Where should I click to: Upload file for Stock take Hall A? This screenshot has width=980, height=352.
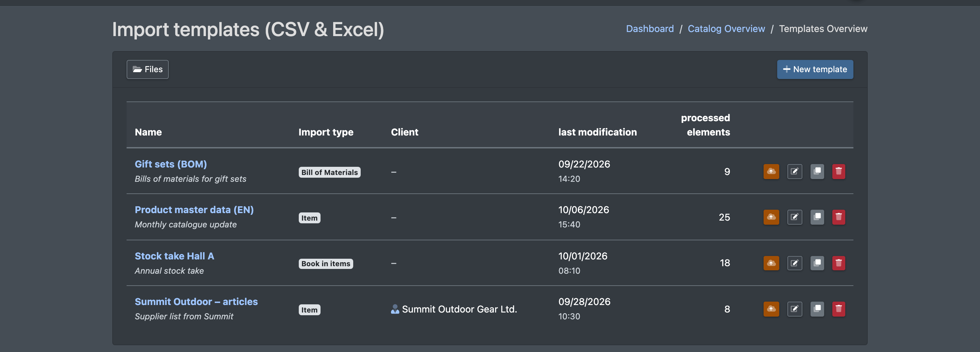[771, 263]
